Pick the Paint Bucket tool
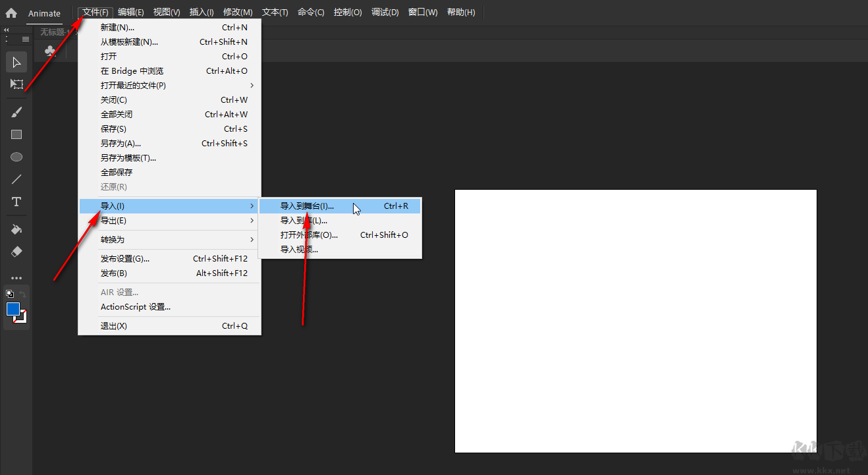868x475 pixels. click(x=16, y=229)
